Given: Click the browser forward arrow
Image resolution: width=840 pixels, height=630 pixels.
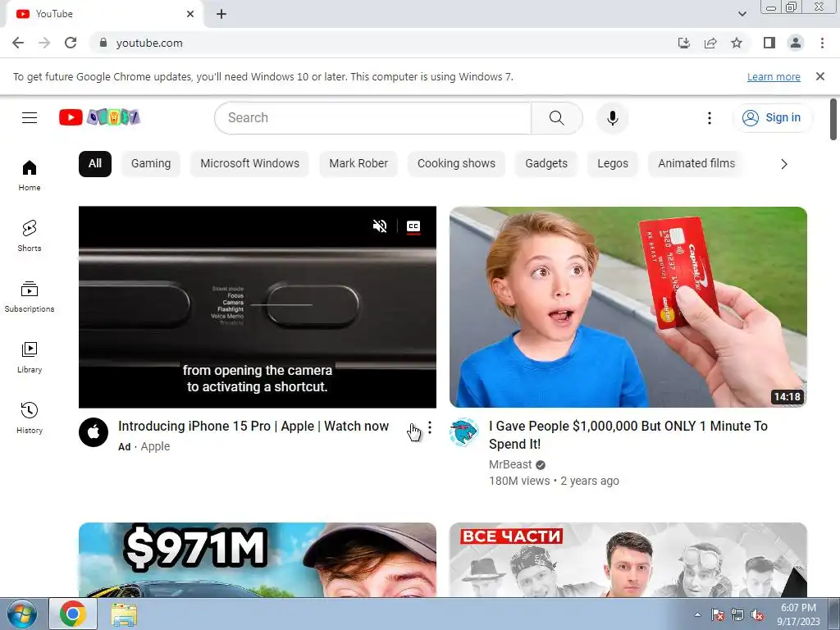Looking at the screenshot, I should (44, 43).
